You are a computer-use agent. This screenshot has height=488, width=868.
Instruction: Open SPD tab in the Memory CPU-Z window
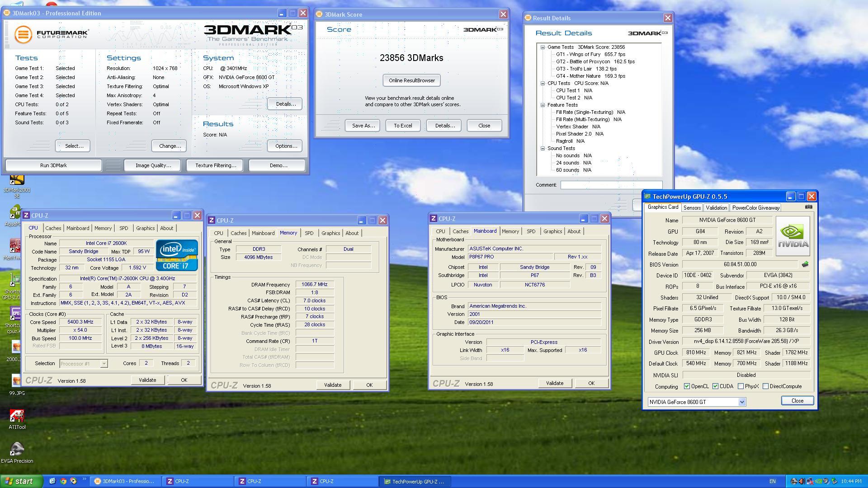pos(309,233)
